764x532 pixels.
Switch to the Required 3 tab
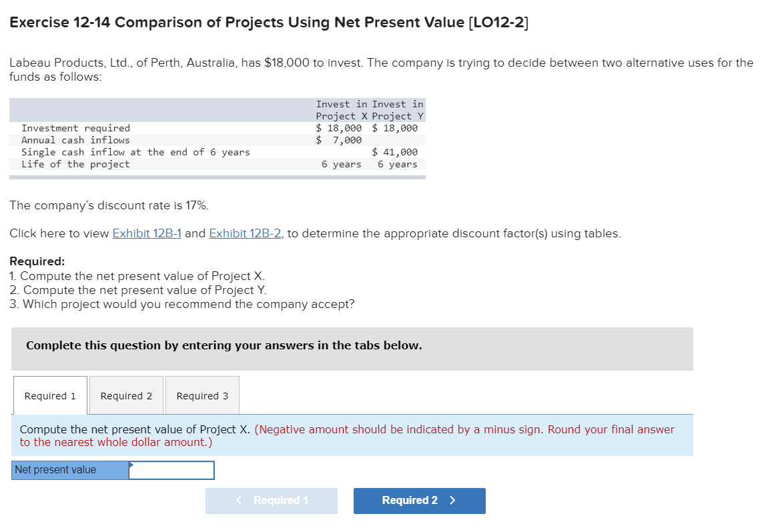coord(202,395)
